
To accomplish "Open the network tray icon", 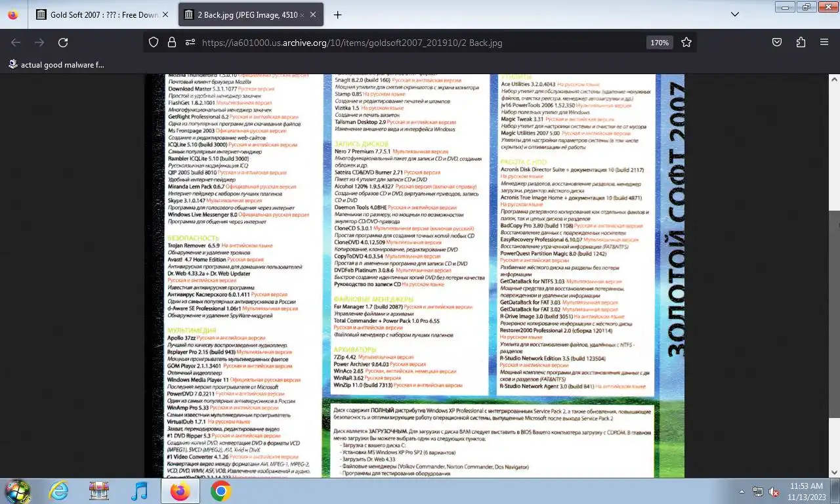I will 758,491.
